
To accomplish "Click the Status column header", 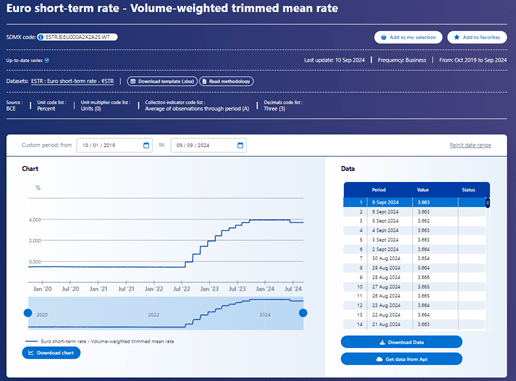I will [468, 190].
